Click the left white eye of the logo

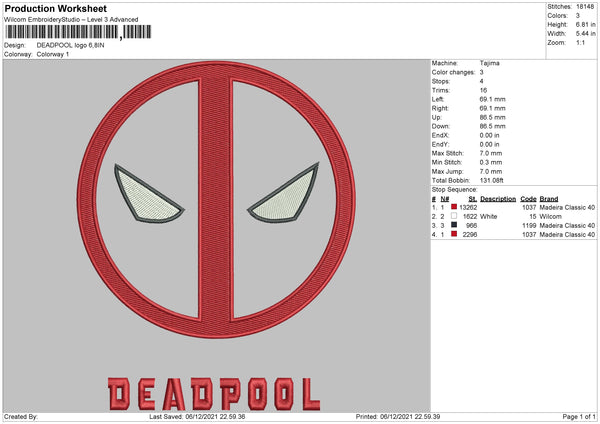coord(148,194)
